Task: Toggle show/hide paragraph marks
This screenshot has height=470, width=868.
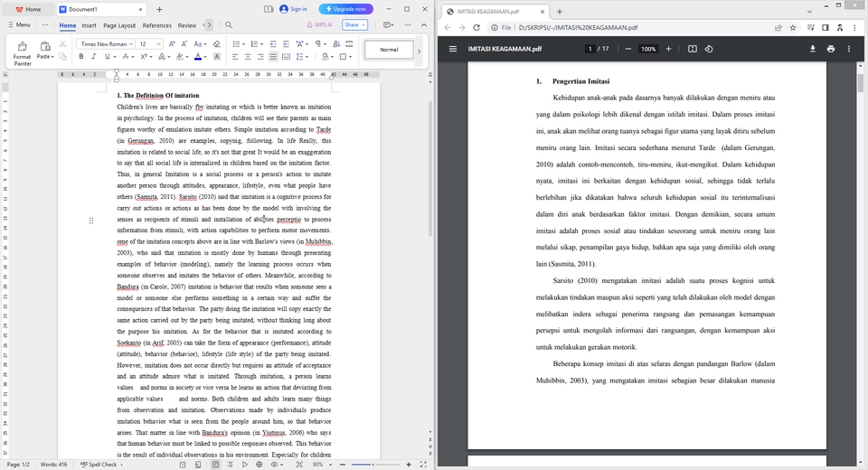Action: pos(318,43)
